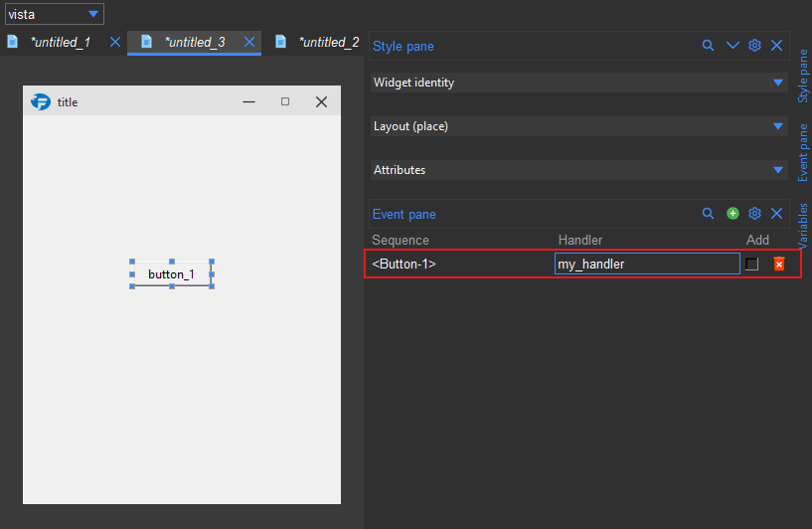The width and height of the screenshot is (812, 529).
Task: Minimize the title design window
Action: pyautogui.click(x=249, y=101)
